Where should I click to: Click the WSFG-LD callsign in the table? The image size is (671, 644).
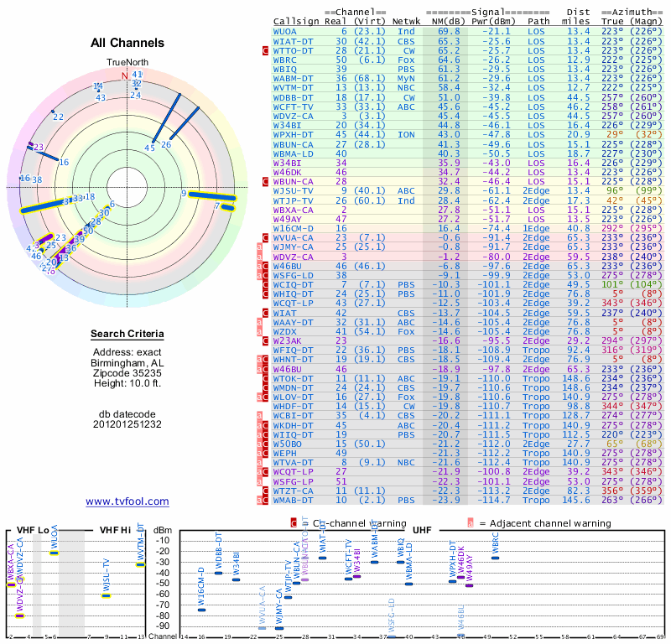[294, 276]
